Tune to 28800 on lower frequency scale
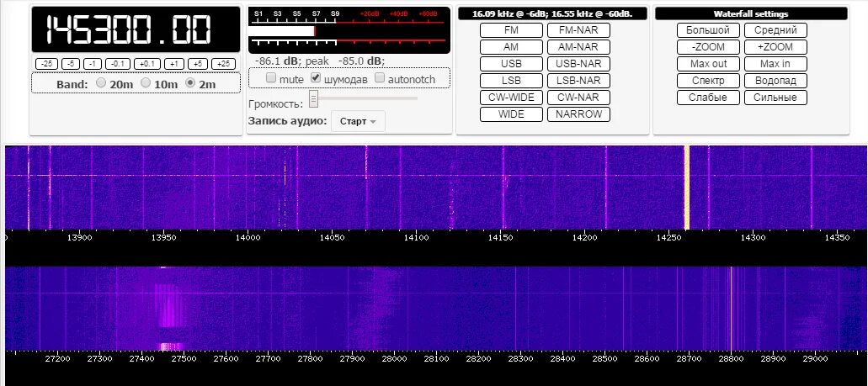The width and height of the screenshot is (868, 386). click(731, 359)
